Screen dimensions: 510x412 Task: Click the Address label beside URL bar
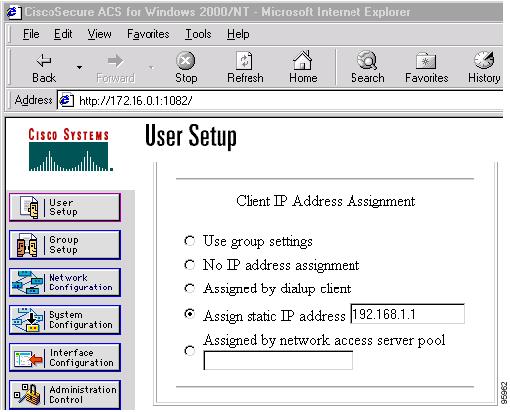pos(33,100)
